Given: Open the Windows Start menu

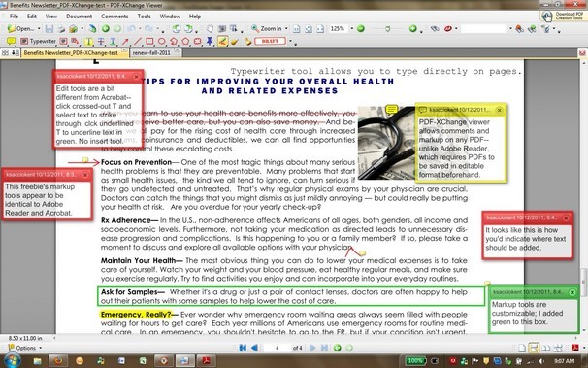Looking at the screenshot, I should pos(12,360).
